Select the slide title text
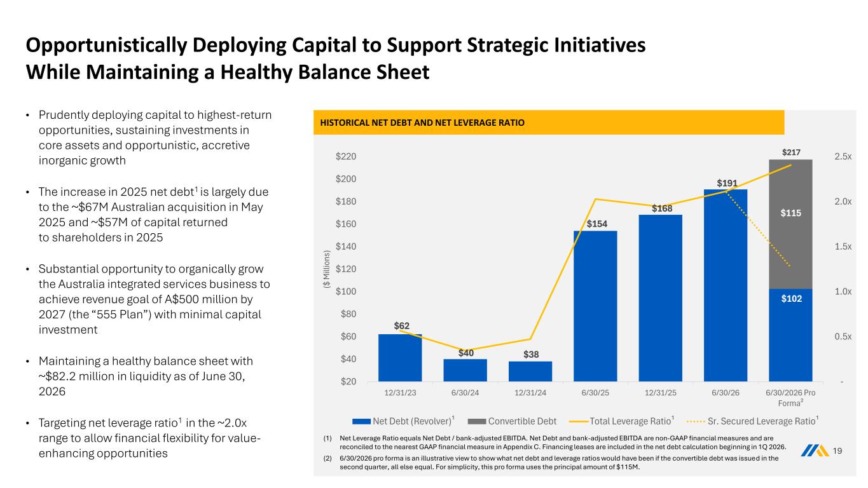Image resolution: width=868 pixels, height=488 pixels. (335, 59)
